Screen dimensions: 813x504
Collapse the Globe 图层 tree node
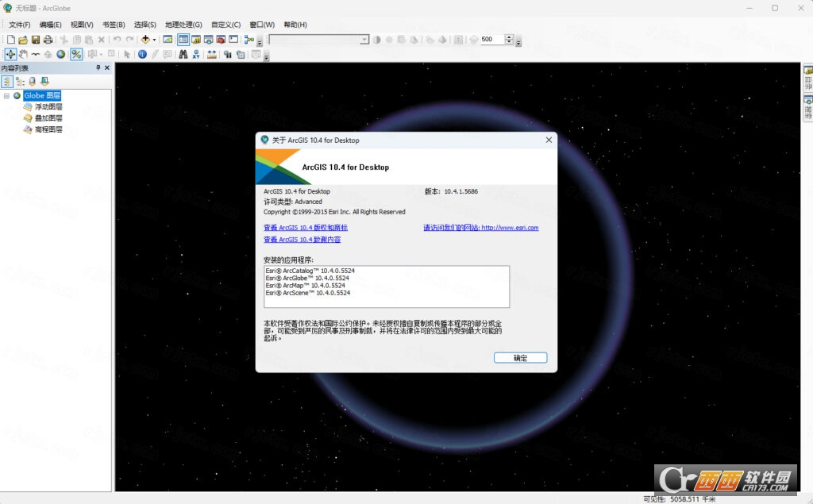click(6, 96)
